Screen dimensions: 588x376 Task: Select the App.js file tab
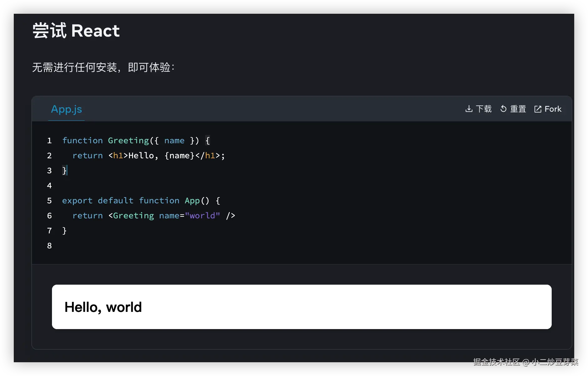[x=66, y=109]
